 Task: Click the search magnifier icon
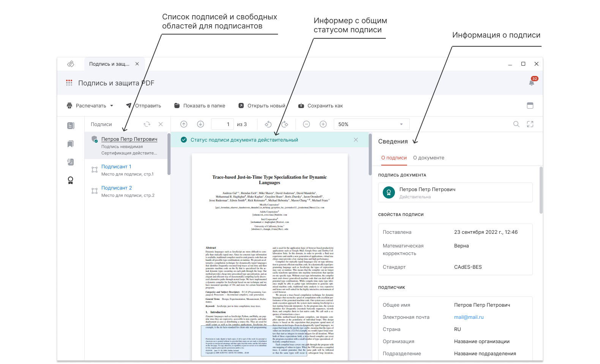tap(516, 124)
